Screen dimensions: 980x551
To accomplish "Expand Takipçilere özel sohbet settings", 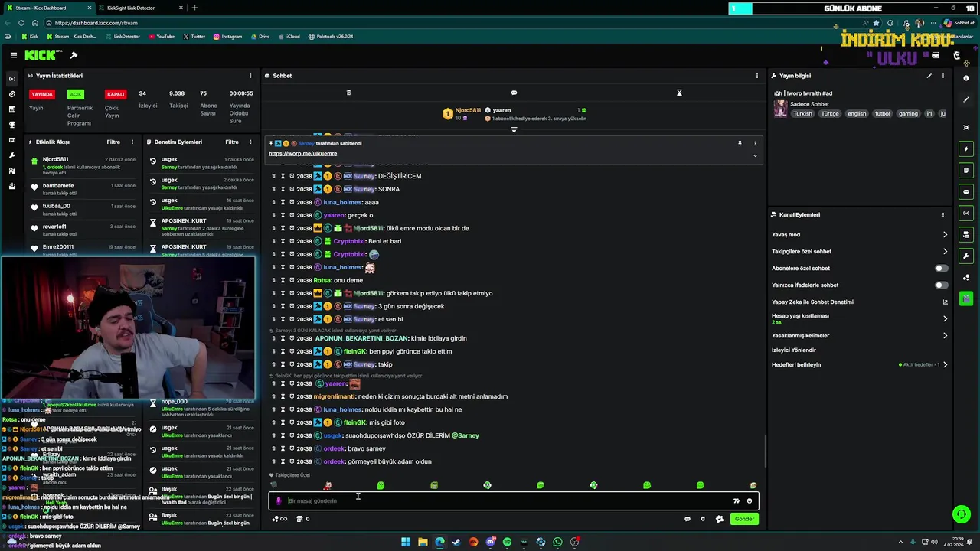I will pos(860,252).
